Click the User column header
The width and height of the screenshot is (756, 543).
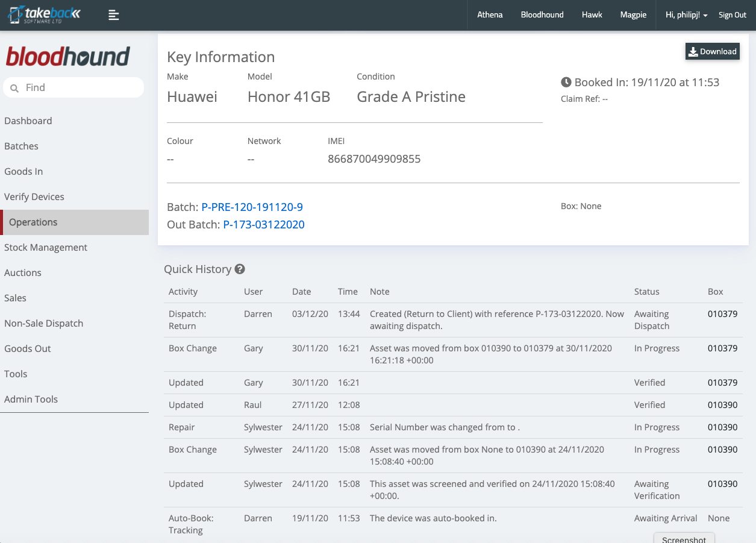point(254,292)
